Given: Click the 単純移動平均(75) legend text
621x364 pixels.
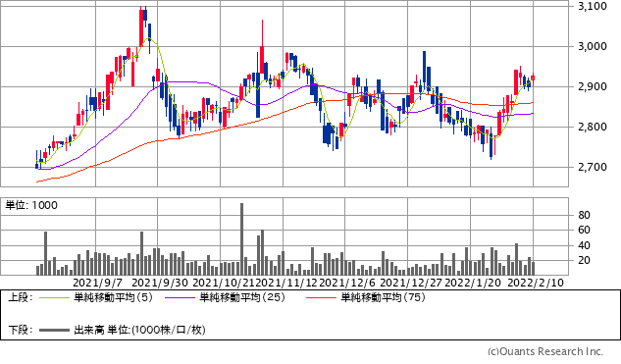Looking at the screenshot, I should tap(384, 297).
